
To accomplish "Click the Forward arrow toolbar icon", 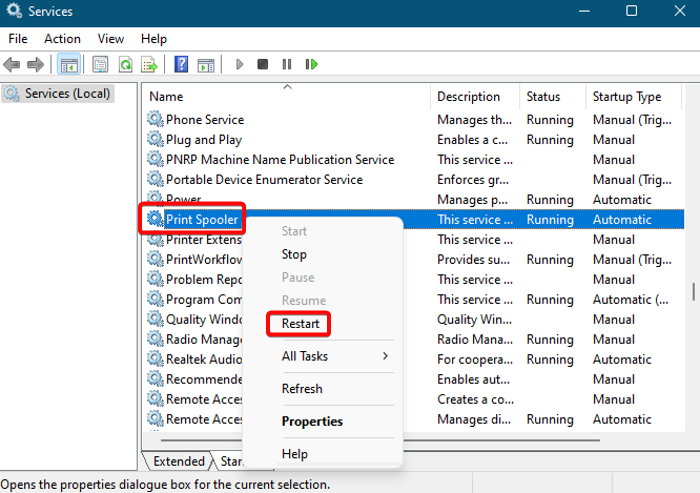I will pyautogui.click(x=35, y=65).
